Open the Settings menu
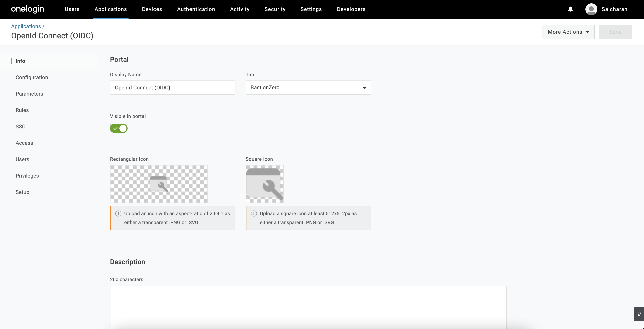The image size is (644, 329). [x=311, y=9]
